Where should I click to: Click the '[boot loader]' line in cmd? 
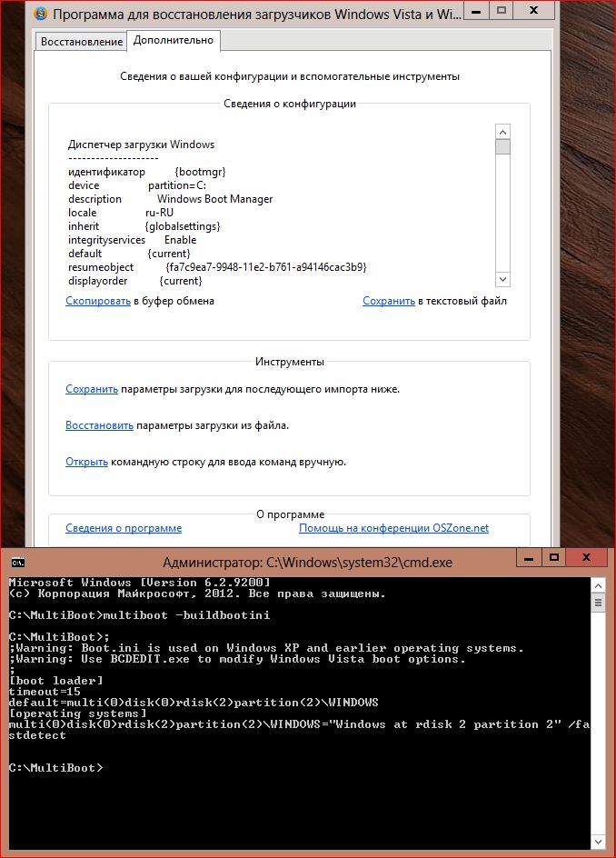click(x=55, y=681)
